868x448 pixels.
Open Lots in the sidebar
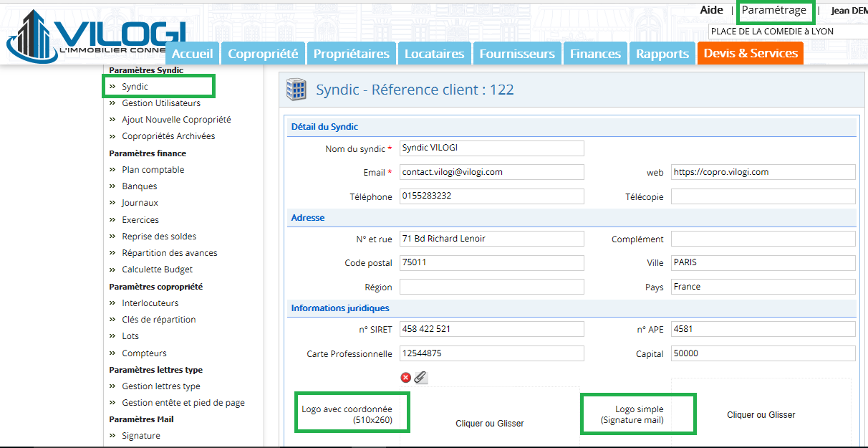click(130, 336)
